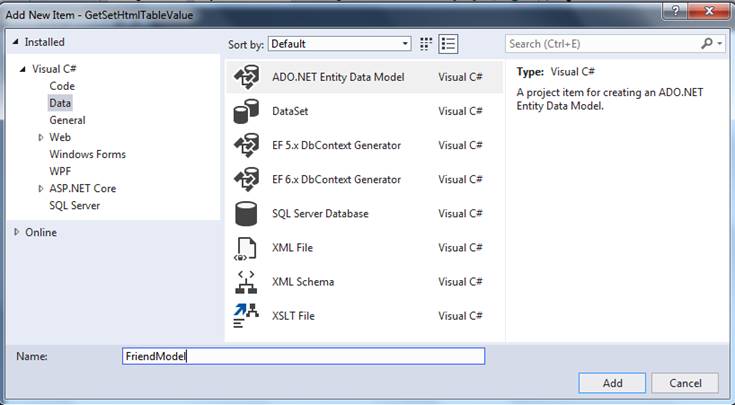Select the Windows Forms category

(x=87, y=154)
